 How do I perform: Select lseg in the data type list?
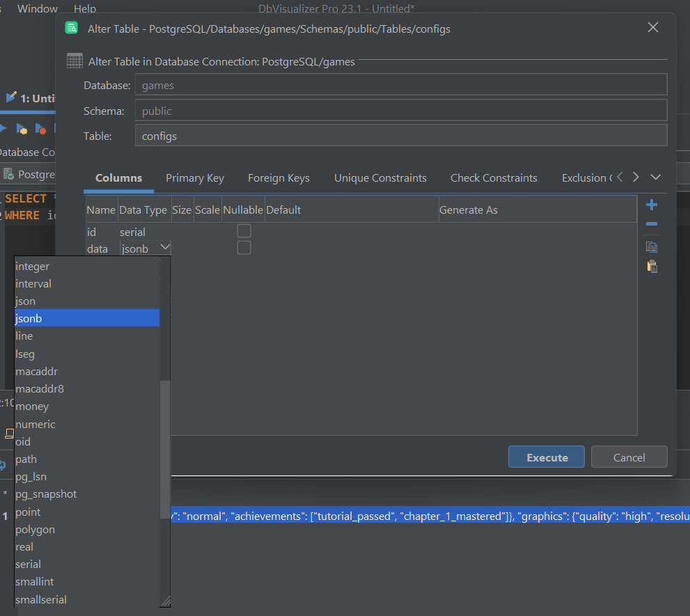[x=87, y=354]
